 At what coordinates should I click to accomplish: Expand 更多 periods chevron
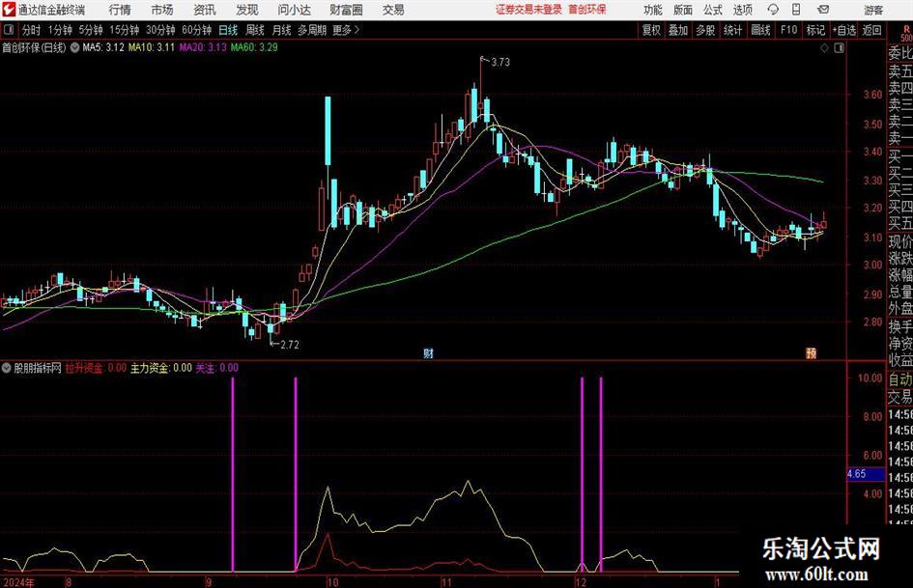pos(357,30)
